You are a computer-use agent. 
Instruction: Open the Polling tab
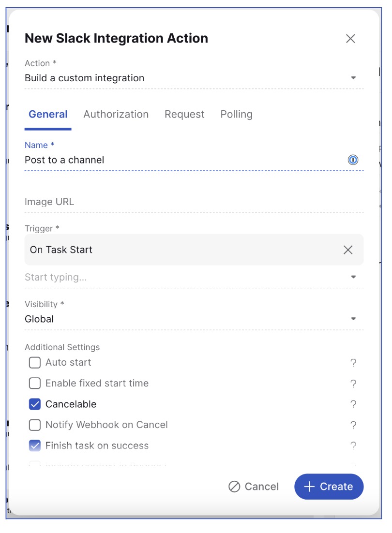236,114
